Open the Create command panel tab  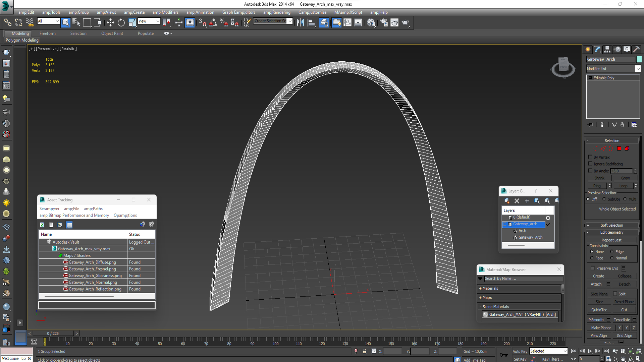588,49
